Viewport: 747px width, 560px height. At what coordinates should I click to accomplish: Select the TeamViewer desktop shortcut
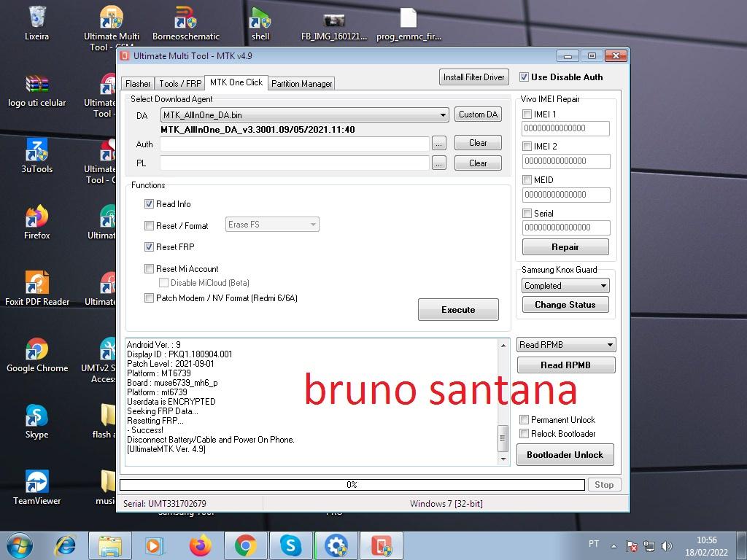pyautogui.click(x=36, y=488)
